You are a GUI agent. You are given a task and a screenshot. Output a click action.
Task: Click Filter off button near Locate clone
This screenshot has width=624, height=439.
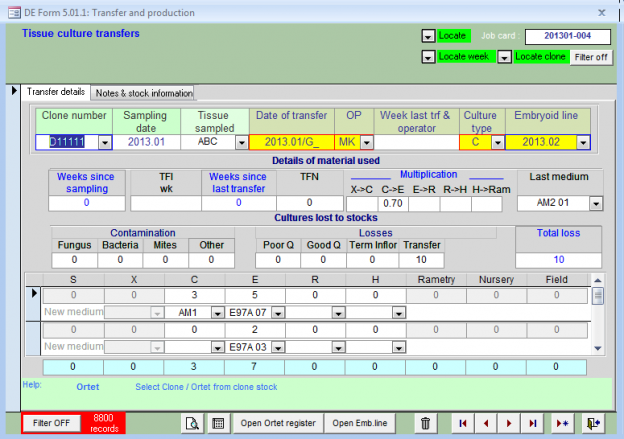[591, 57]
